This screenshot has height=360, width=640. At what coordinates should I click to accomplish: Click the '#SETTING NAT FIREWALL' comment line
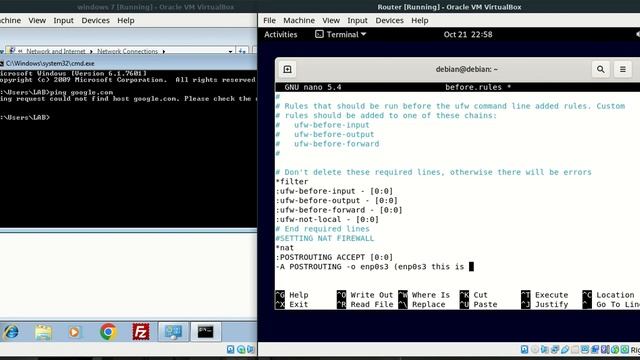(x=325, y=238)
